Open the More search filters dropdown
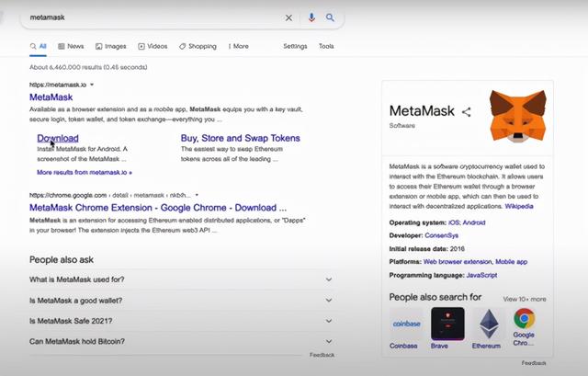Viewport: 588px width, 376px height. click(x=238, y=46)
